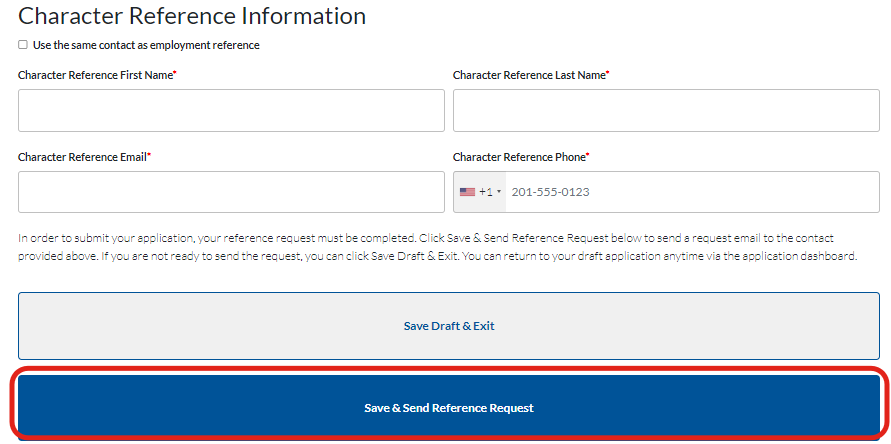Screen dimensions: 891x444
Task: Click into the Character Reference Email field
Action: (231, 192)
